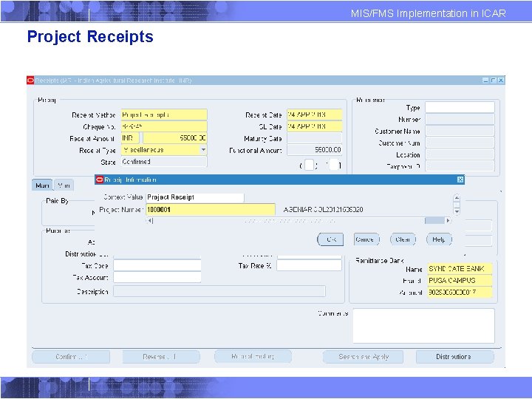Click the Distributions button
Screen dimensions: 532x399
click(x=455, y=357)
